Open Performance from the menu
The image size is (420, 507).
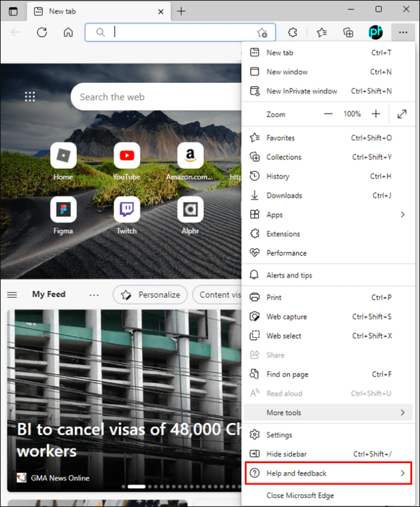pos(328,253)
